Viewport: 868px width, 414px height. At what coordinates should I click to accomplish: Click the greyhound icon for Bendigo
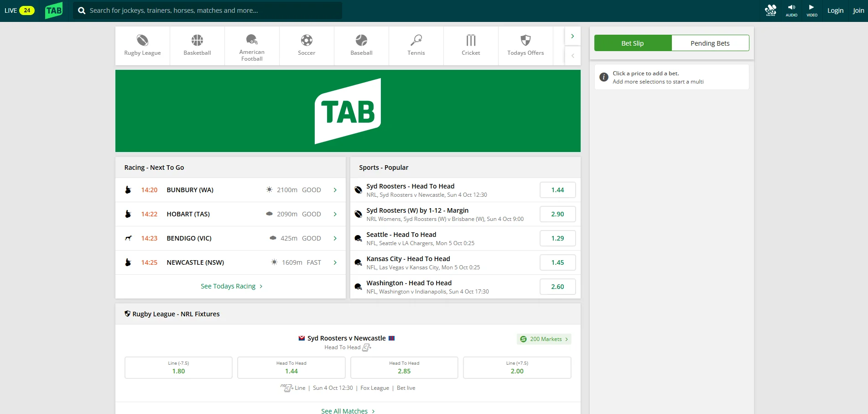click(128, 238)
